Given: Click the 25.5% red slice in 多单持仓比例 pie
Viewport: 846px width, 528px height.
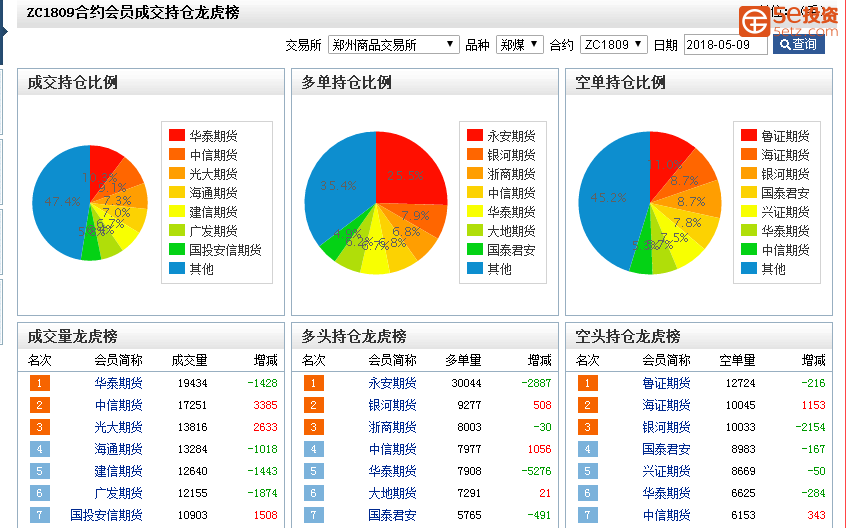Looking at the screenshot, I should 410,170.
